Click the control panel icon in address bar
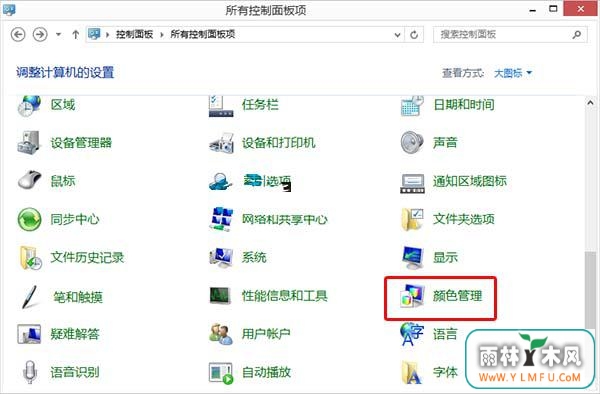 click(94, 34)
